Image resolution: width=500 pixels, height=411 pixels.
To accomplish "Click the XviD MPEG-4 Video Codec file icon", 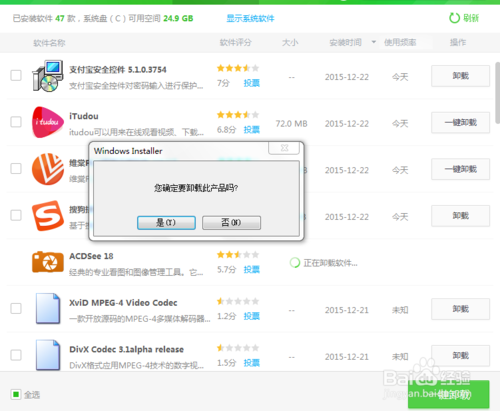I will [x=48, y=309].
